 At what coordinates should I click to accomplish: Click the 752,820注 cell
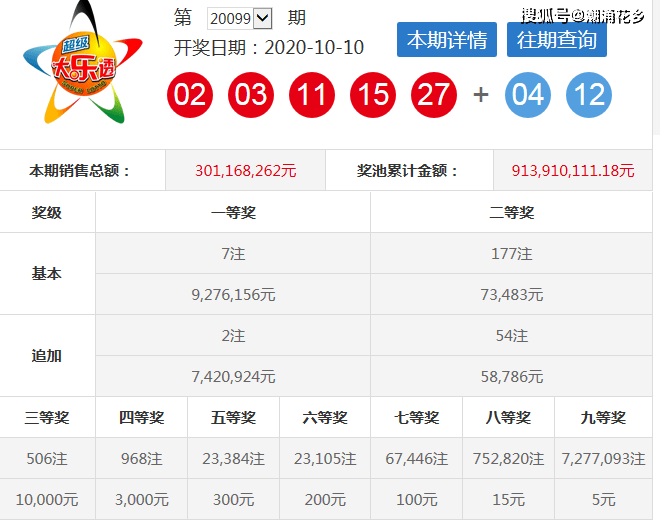pos(508,459)
